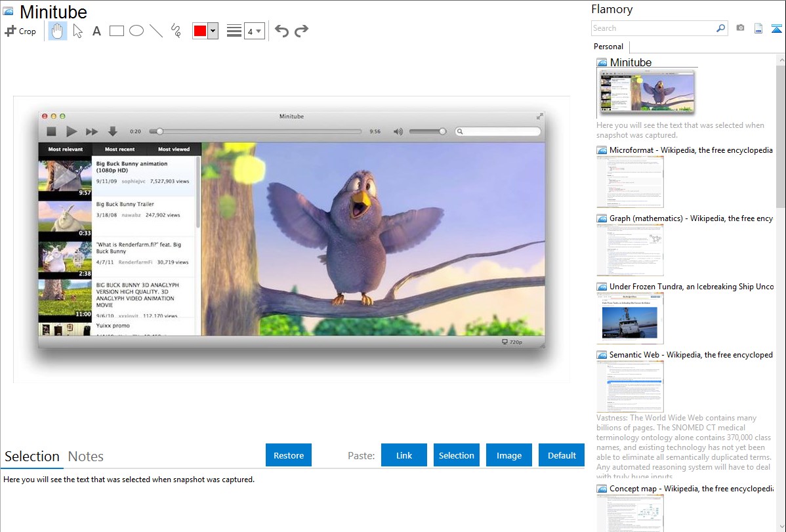The width and height of the screenshot is (786, 532).
Task: Capture a snapshot with the camera icon
Action: [740, 28]
